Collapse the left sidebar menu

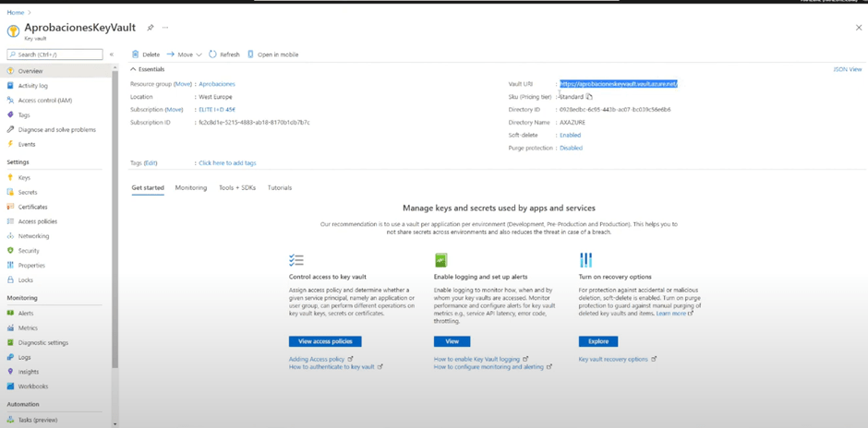[112, 54]
